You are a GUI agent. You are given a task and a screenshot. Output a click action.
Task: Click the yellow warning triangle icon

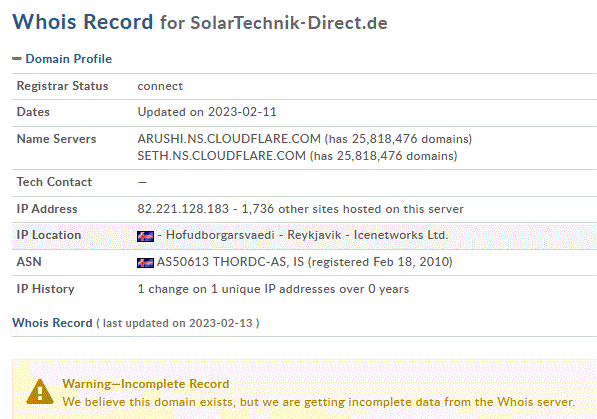(40, 392)
